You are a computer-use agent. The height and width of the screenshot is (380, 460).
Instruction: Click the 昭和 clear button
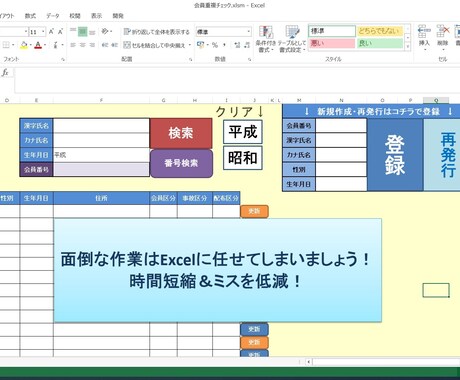point(243,158)
